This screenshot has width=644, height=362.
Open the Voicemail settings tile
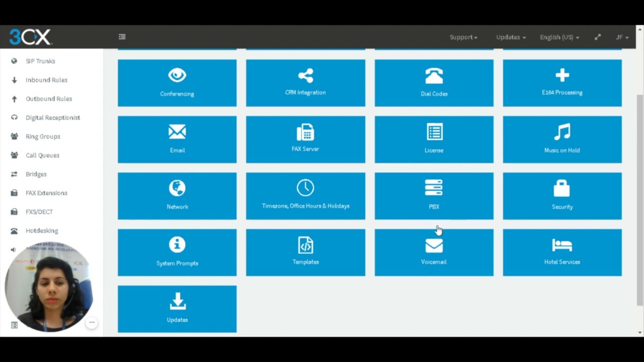(434, 252)
